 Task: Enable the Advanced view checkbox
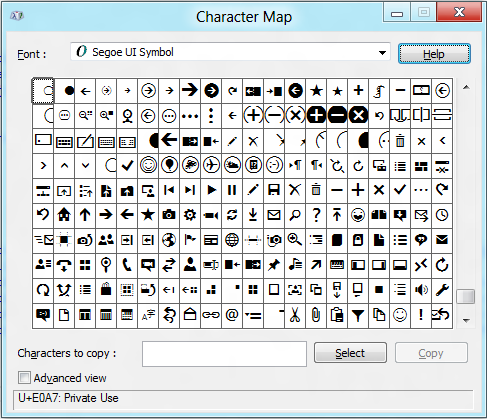click(x=24, y=378)
